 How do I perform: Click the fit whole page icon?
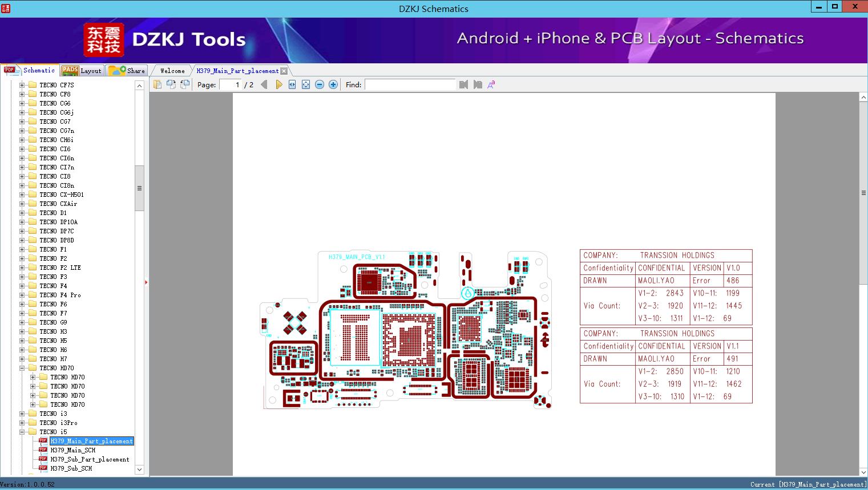pos(306,84)
